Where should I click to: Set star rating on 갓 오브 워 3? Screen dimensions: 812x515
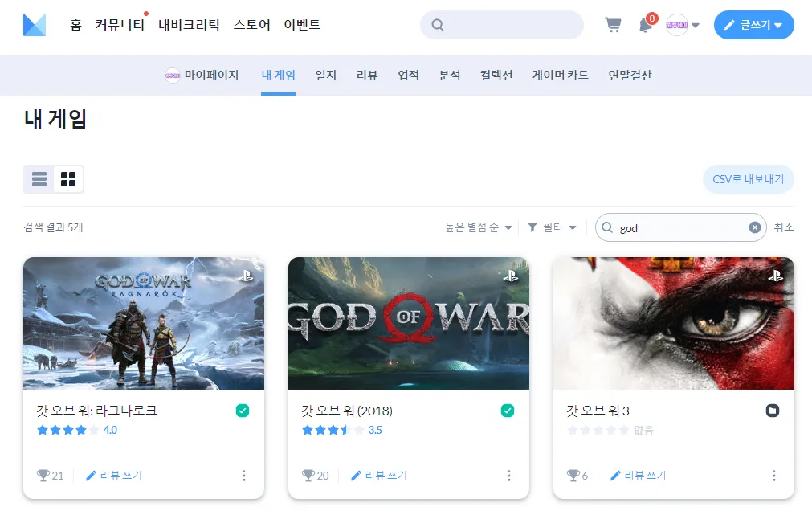pos(598,430)
